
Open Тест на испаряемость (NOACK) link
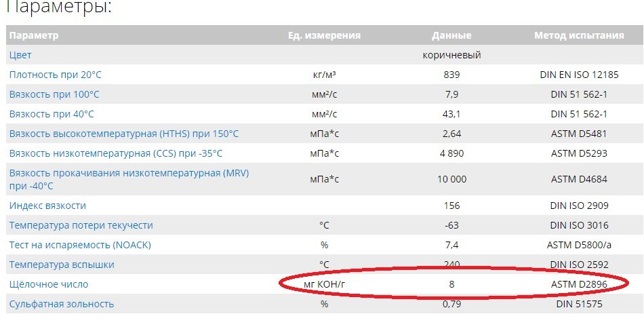click(x=80, y=245)
